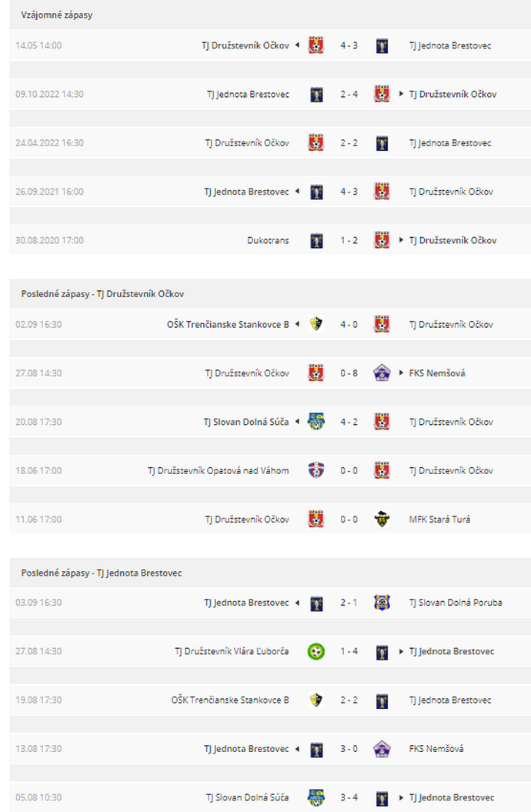The height and width of the screenshot is (812, 531).
Task: Open the 0 - 8 result versus FKS Nemšová
Action: (349, 373)
